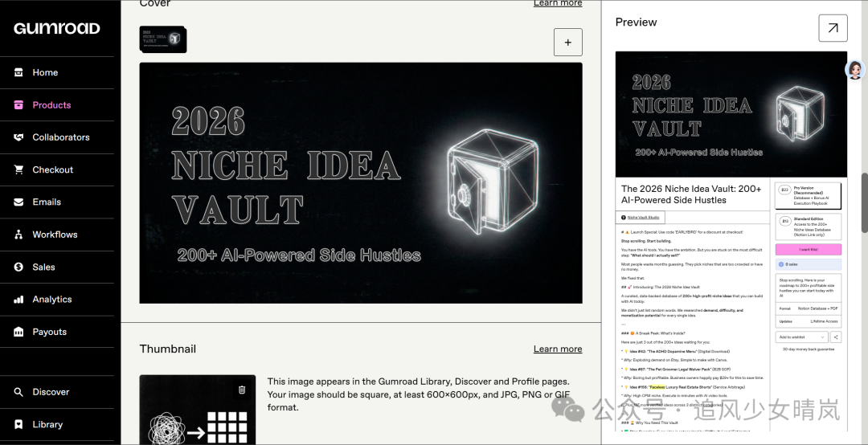Select the Standard Edition option
Image resolution: width=868 pixels, height=445 pixels.
tap(809, 227)
